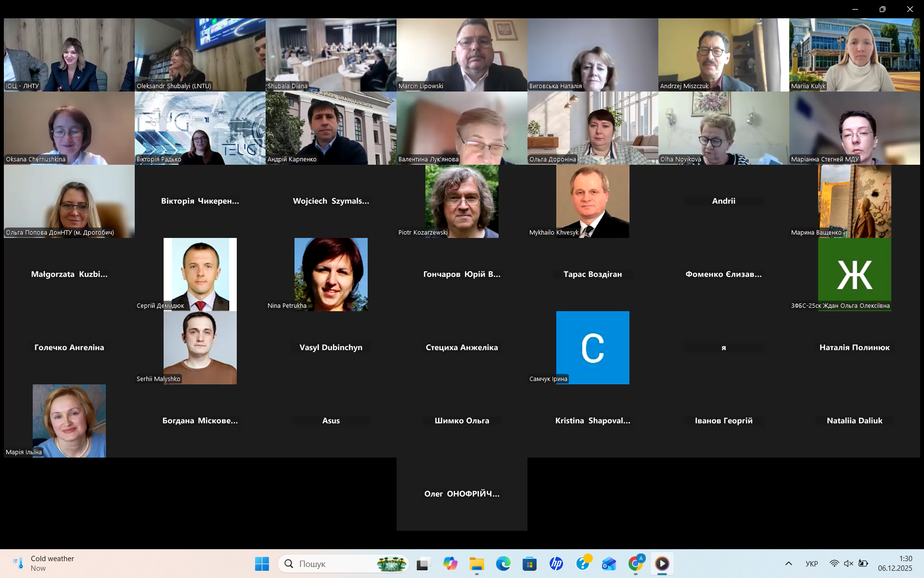Open File Explorer from the taskbar

coord(476,564)
